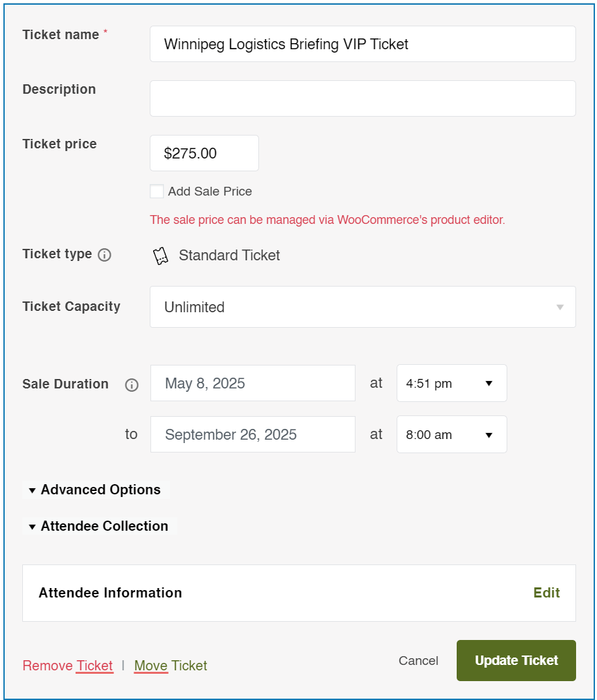This screenshot has height=700, width=597.
Task: Click the Attendee Collection triangle icon
Action: click(32, 527)
